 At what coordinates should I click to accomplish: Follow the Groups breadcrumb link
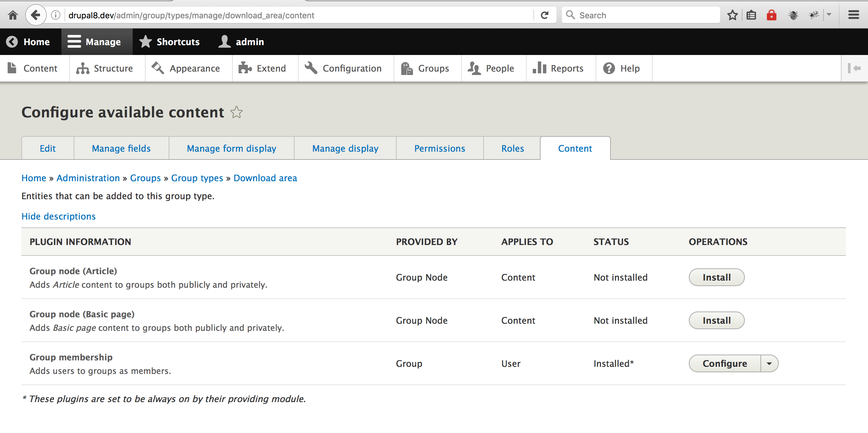(145, 178)
